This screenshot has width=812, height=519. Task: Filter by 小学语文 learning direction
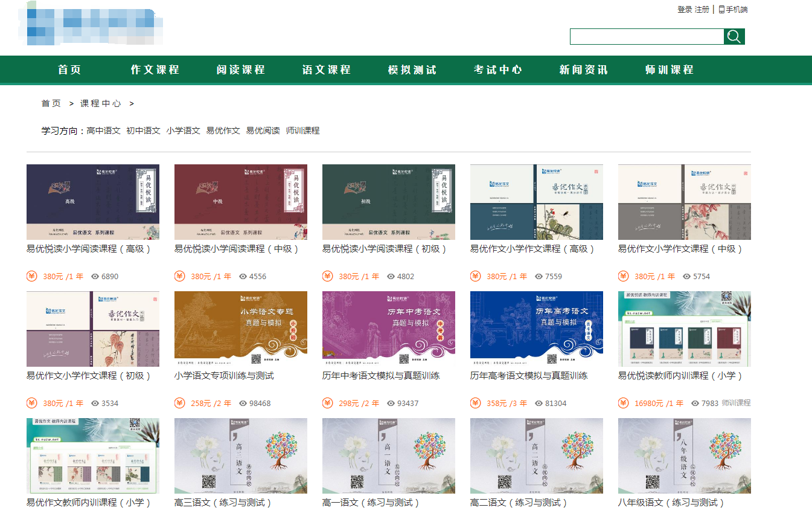(184, 131)
